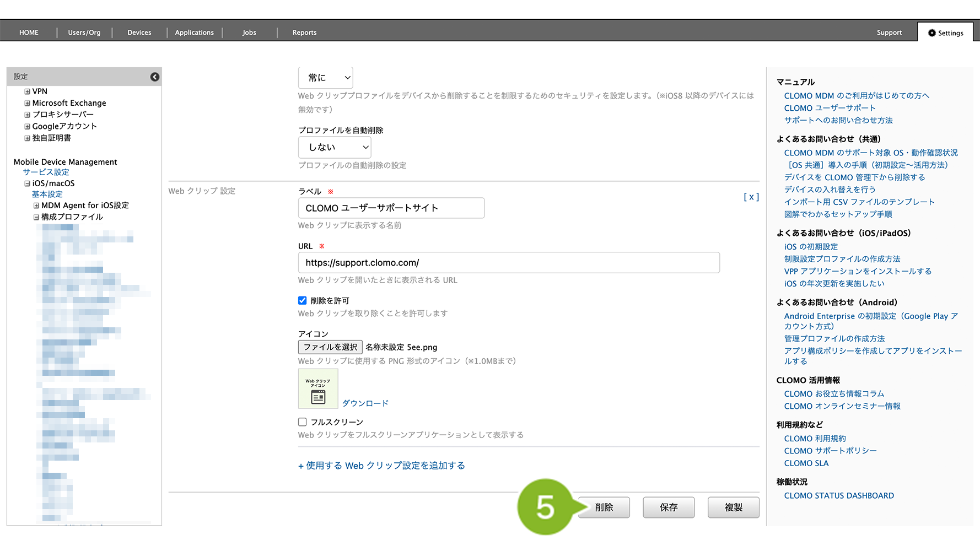Uncheck the 削除を許可 checkbox
The image size is (980, 551).
[303, 301]
